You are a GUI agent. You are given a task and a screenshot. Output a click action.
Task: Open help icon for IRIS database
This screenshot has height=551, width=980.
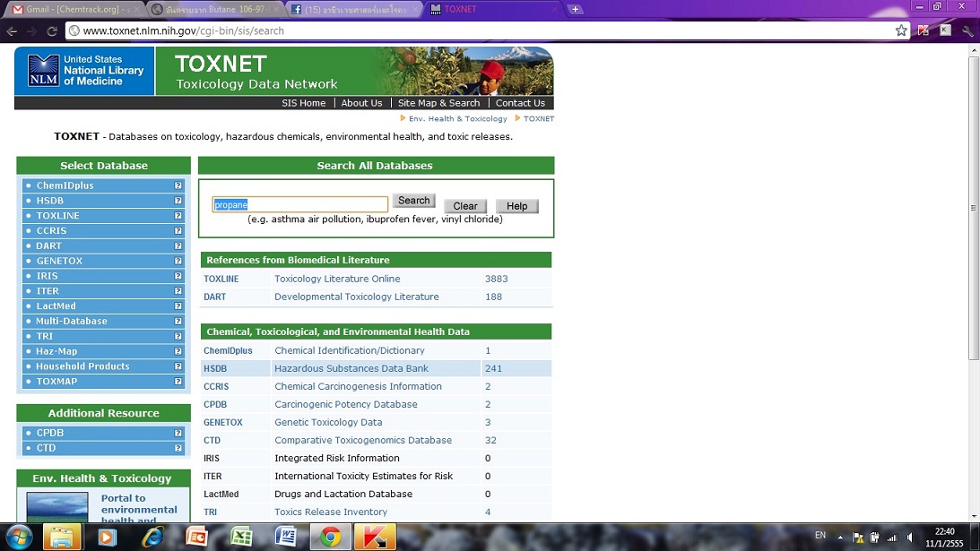pos(178,276)
